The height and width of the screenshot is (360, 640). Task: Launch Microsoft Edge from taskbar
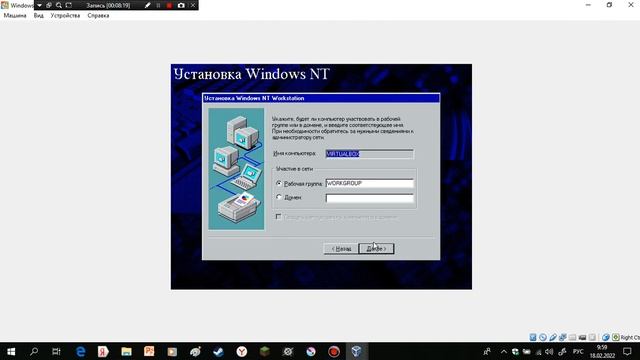(80, 351)
